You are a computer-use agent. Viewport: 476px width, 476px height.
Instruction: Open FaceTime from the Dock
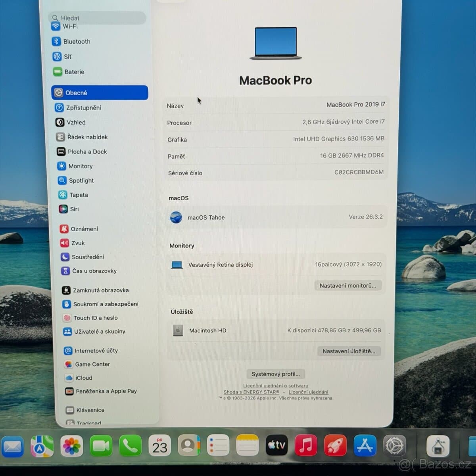point(101,446)
